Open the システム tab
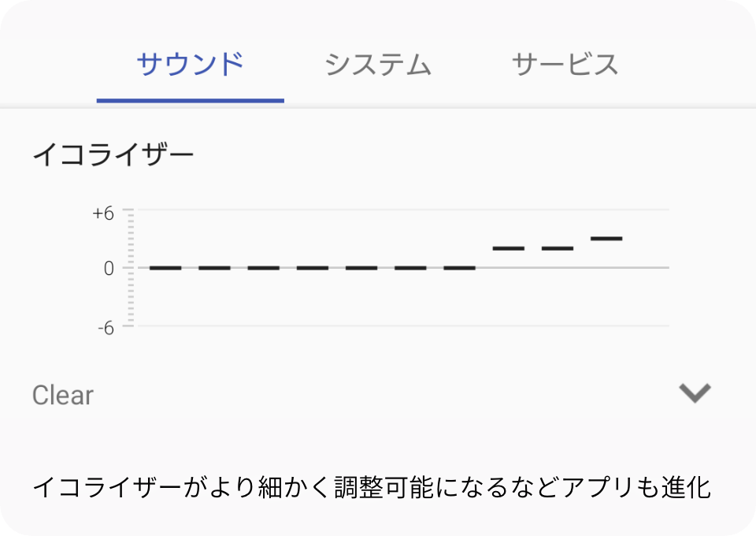 [x=378, y=65]
